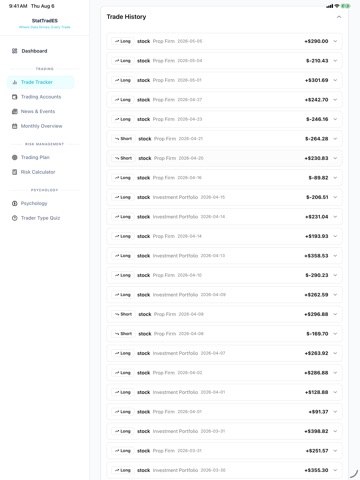360x480 pixels.
Task: Click the Risk Calculator icon
Action: (14, 172)
